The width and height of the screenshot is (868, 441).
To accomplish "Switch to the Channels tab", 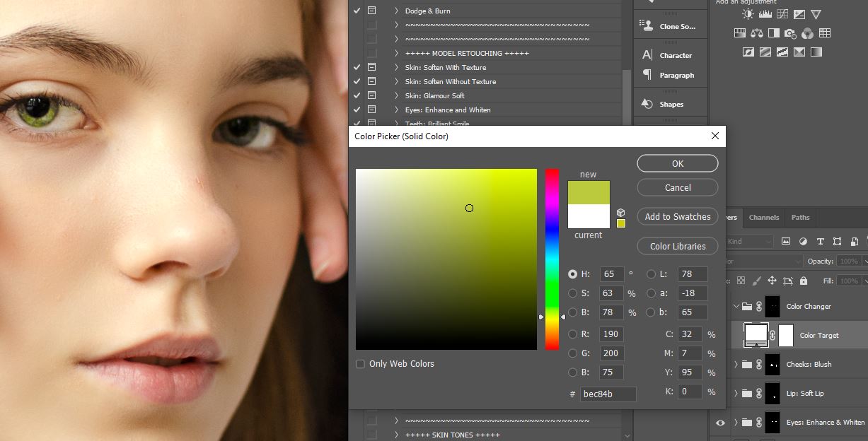I will [x=764, y=217].
